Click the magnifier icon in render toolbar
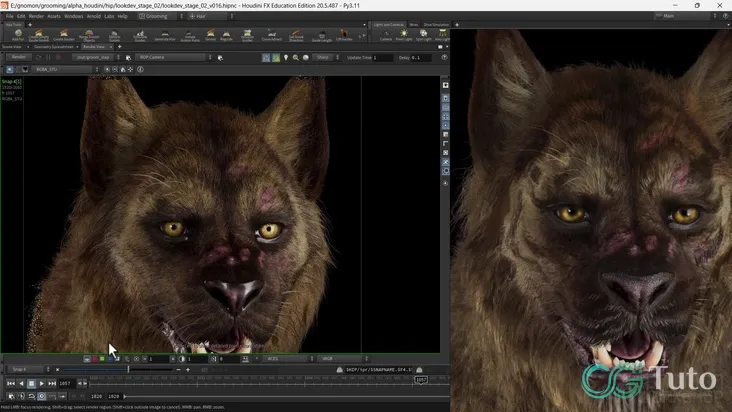Viewport: 732px width, 412px height. [x=296, y=57]
